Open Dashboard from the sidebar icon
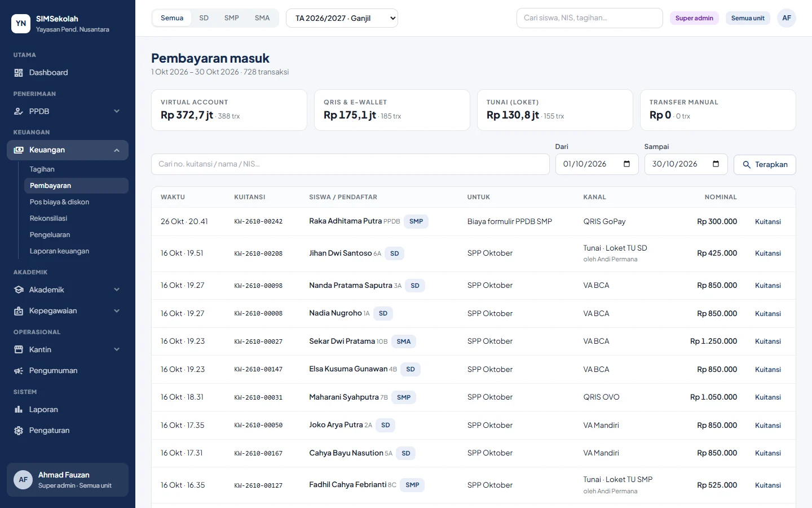The image size is (812, 508). coord(19,73)
